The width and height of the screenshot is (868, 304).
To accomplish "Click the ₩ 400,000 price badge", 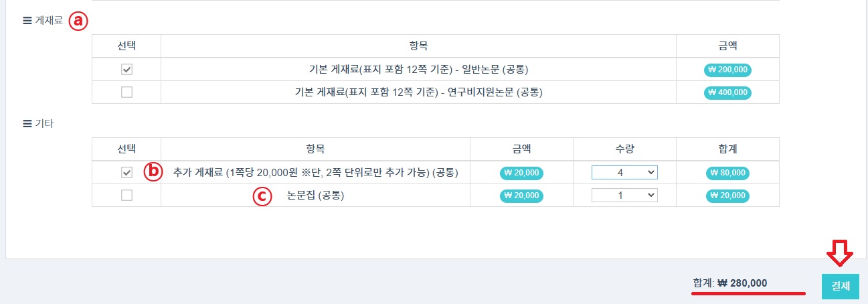I will click(x=727, y=92).
